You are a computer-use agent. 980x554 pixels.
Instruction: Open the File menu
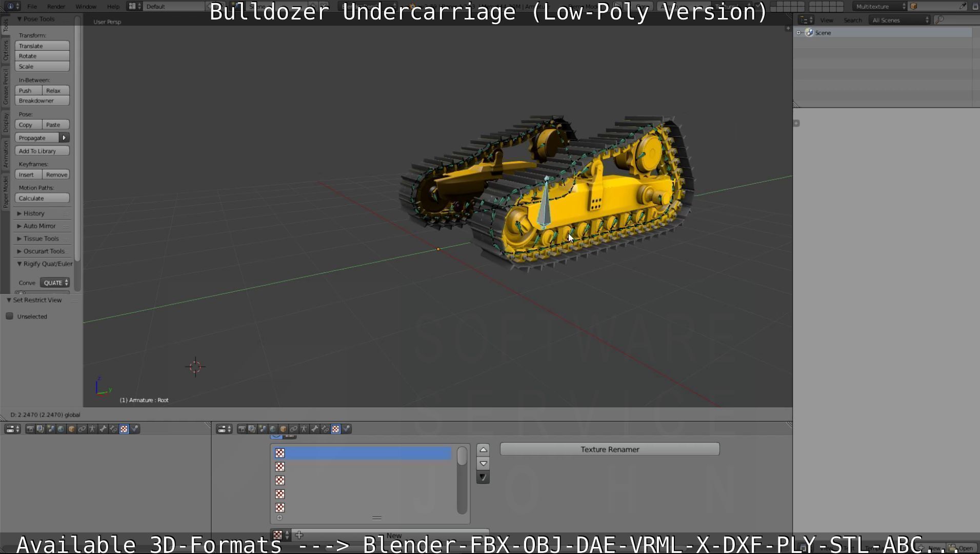pyautogui.click(x=32, y=7)
